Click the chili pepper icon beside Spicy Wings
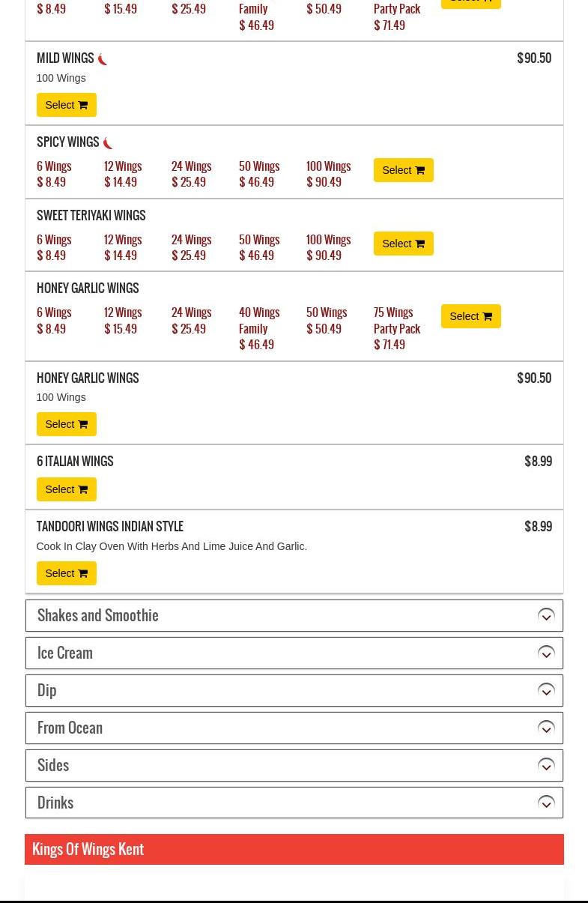Viewport: 588px width, 903px height. (108, 143)
